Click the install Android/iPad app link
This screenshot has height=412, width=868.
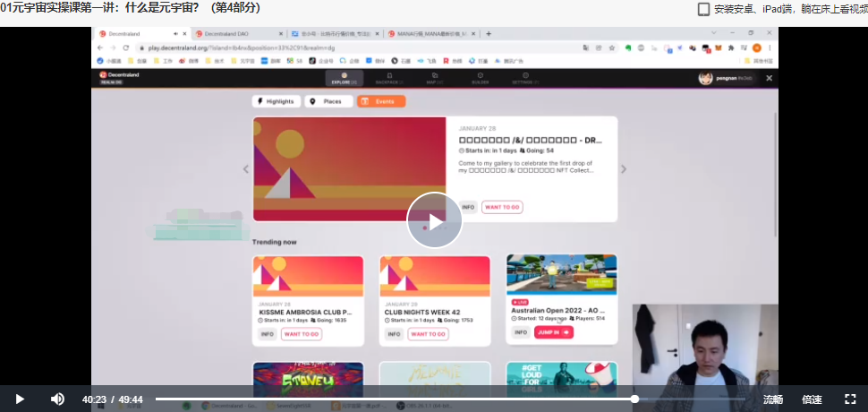[x=782, y=10]
